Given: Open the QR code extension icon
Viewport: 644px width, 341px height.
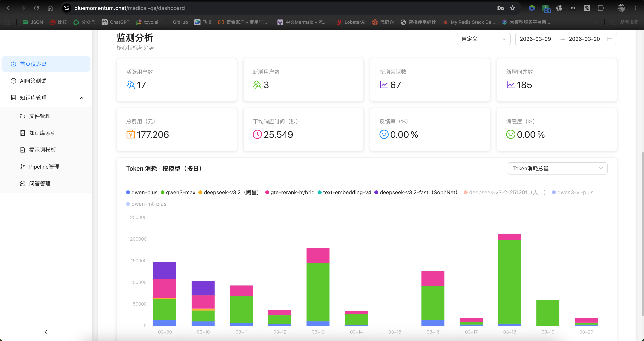Looking at the screenshot, I should tap(587, 8).
